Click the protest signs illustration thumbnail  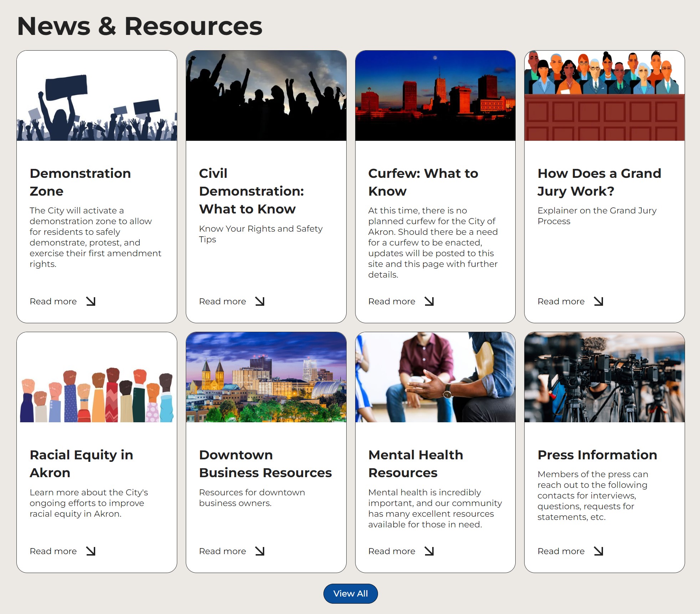coord(97,96)
